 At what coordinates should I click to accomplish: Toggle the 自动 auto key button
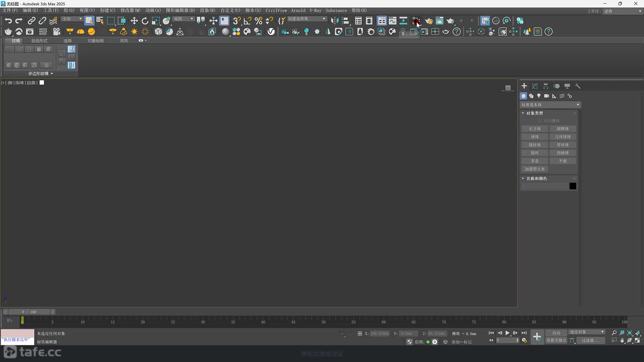click(x=556, y=333)
